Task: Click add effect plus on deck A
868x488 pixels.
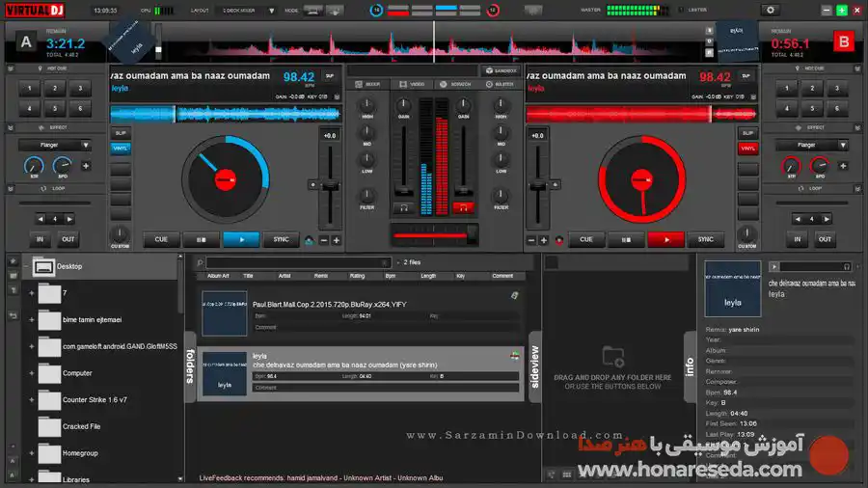Action: (86, 166)
